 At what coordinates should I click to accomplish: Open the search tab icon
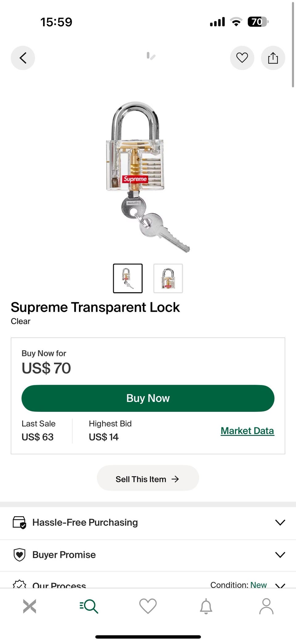tap(89, 606)
